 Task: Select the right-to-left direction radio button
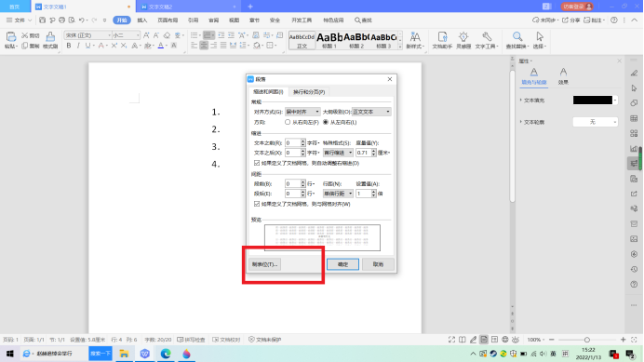pos(288,122)
